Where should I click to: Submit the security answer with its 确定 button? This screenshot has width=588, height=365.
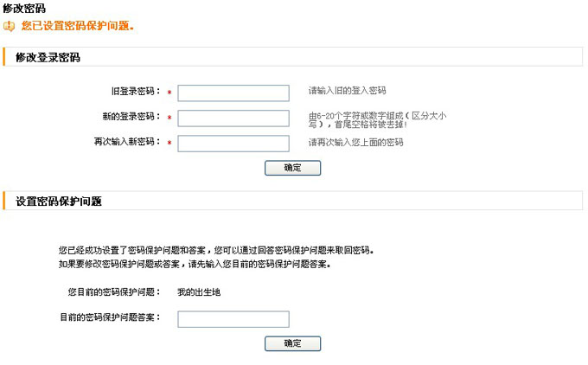click(292, 343)
